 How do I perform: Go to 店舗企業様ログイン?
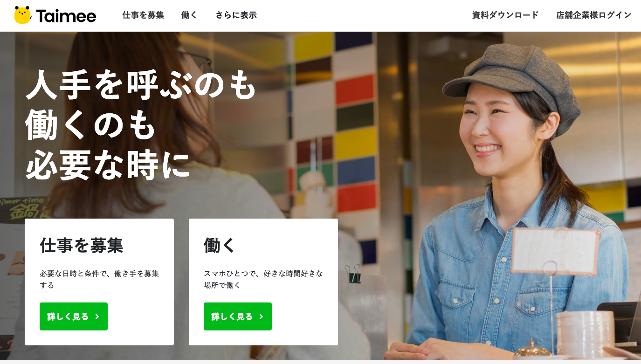point(594,15)
